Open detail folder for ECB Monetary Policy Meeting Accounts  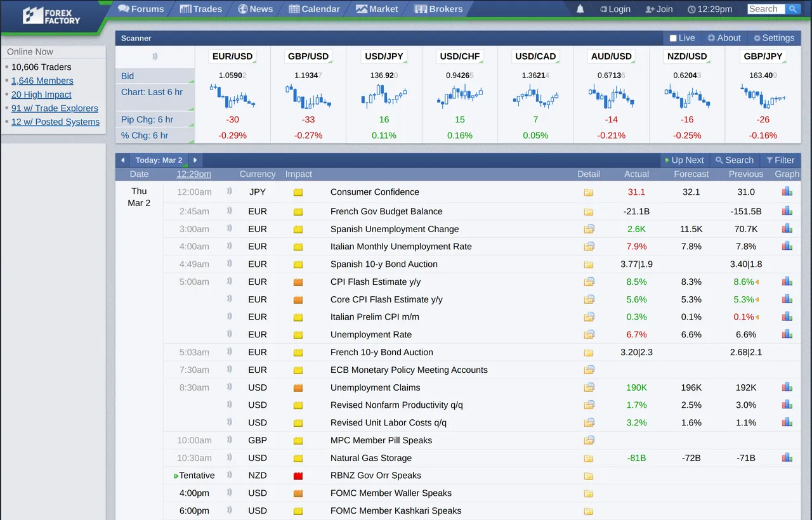click(589, 370)
